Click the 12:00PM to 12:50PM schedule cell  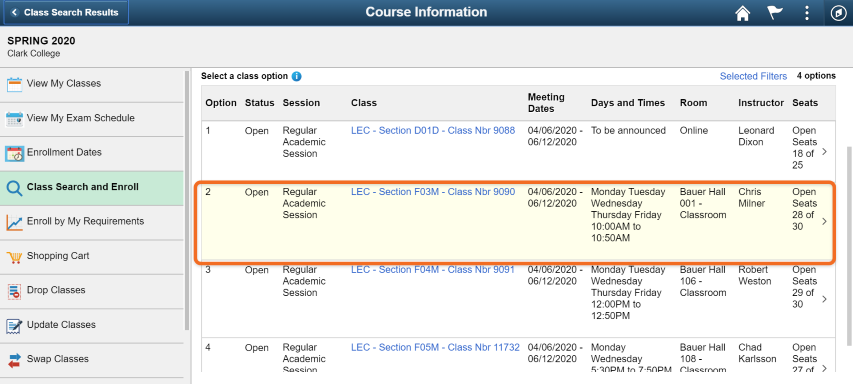click(627, 292)
